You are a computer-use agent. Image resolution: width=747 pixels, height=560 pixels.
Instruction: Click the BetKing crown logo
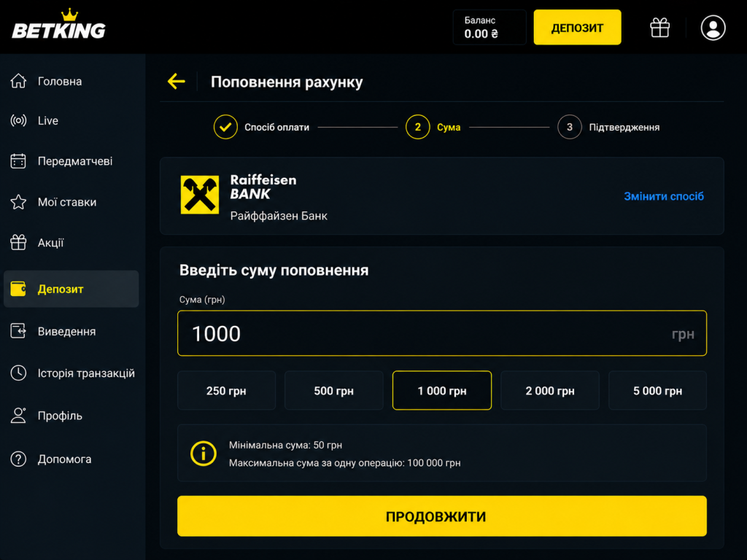(x=58, y=24)
